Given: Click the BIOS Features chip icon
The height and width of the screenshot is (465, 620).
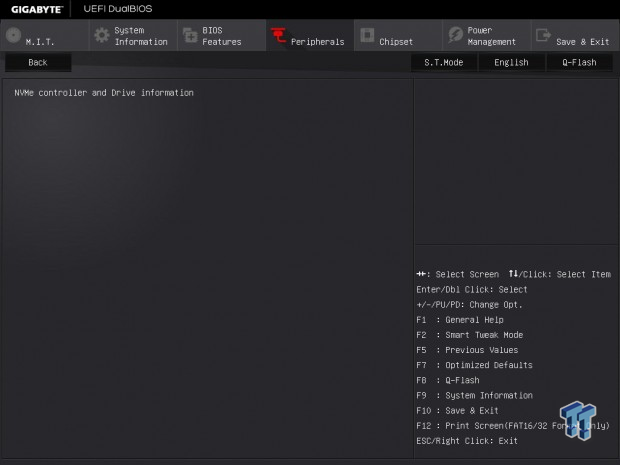Looking at the screenshot, I should point(190,35).
